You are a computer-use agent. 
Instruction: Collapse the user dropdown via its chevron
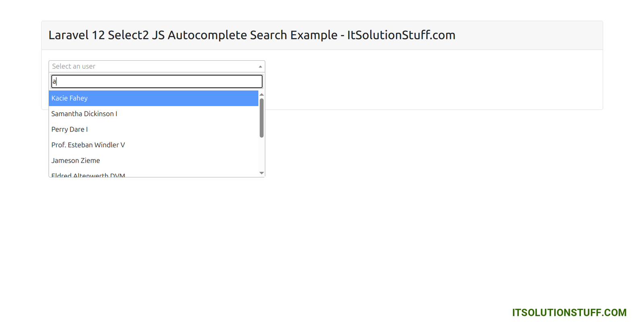[x=260, y=66]
